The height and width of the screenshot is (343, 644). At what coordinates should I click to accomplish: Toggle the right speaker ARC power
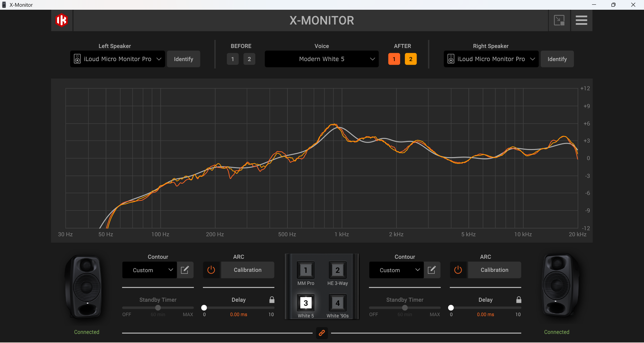[x=458, y=270]
